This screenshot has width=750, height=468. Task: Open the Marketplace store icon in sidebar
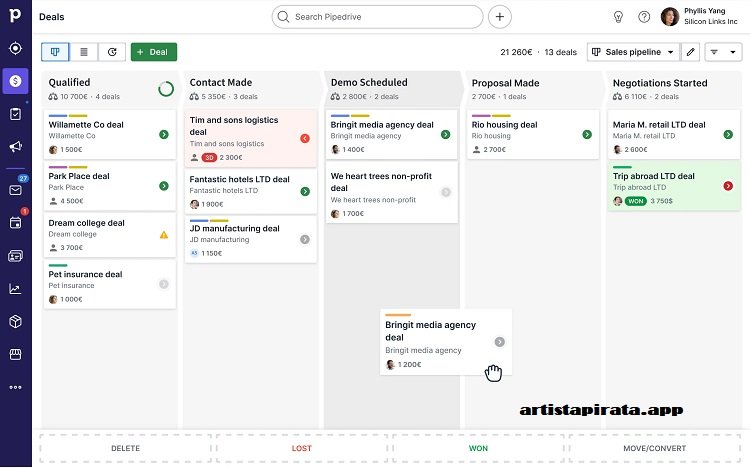point(15,354)
